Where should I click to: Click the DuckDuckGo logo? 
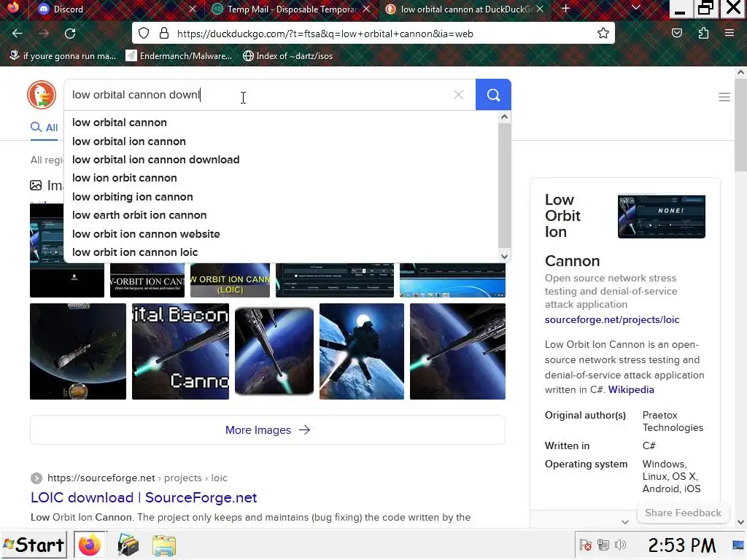coord(42,95)
